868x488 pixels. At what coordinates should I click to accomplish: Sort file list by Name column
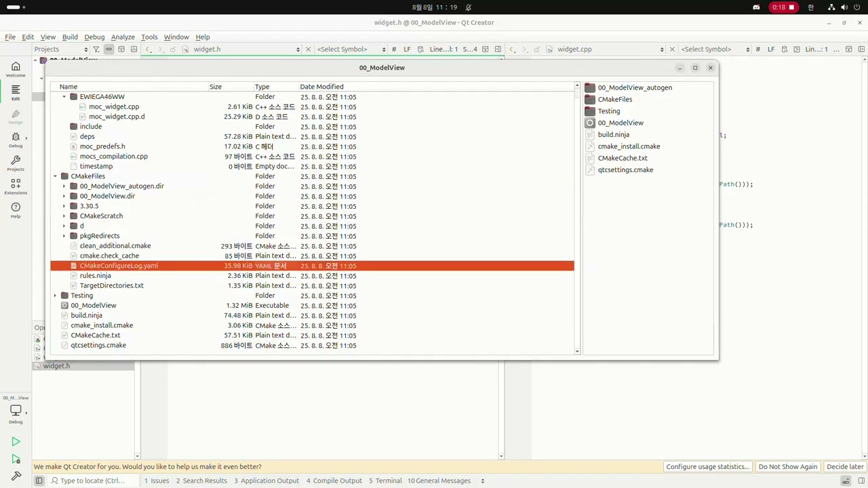coord(129,87)
